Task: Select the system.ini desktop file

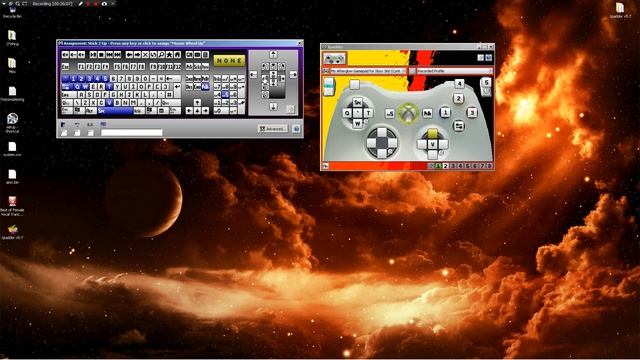Action: pyautogui.click(x=12, y=149)
